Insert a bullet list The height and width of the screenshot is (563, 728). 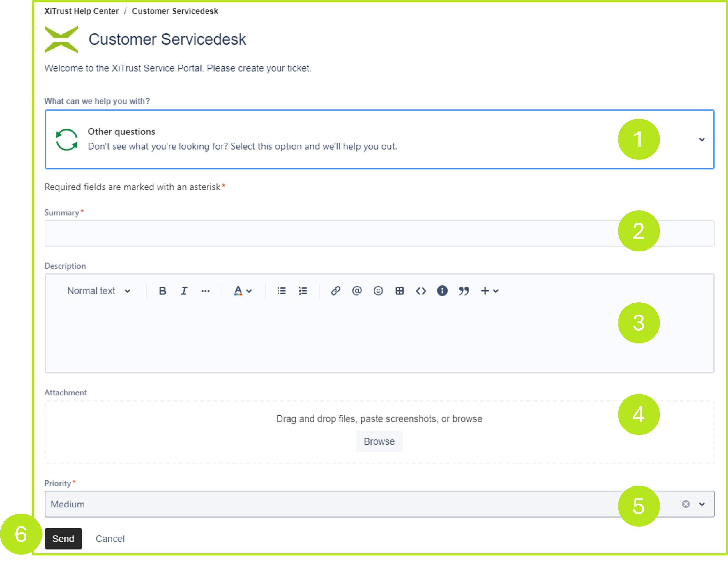(281, 291)
